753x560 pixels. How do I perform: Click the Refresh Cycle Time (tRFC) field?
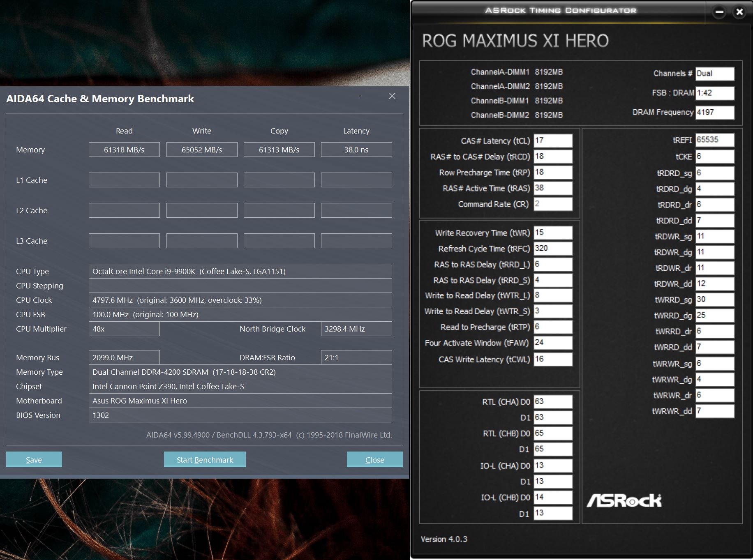coord(553,249)
